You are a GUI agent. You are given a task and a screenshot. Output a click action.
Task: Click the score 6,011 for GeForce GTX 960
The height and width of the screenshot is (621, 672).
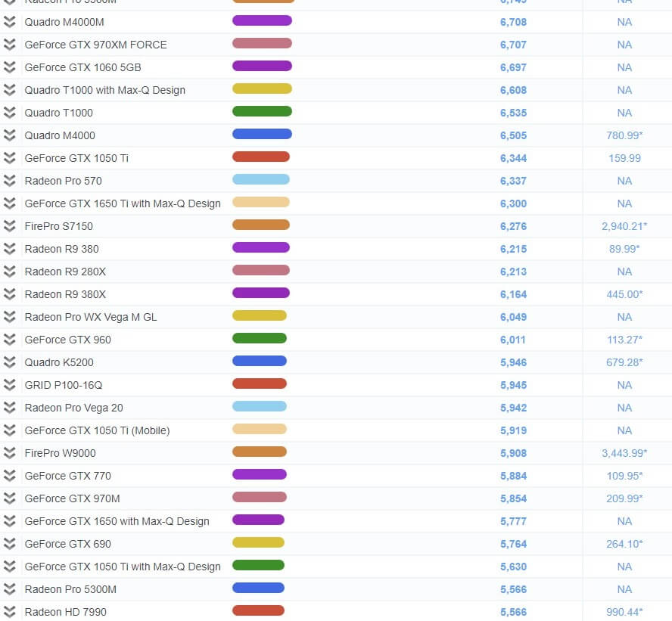512,340
